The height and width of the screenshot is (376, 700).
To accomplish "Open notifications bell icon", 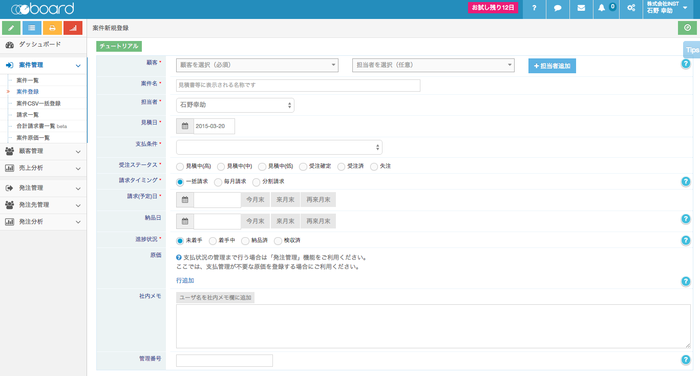I will click(x=602, y=8).
